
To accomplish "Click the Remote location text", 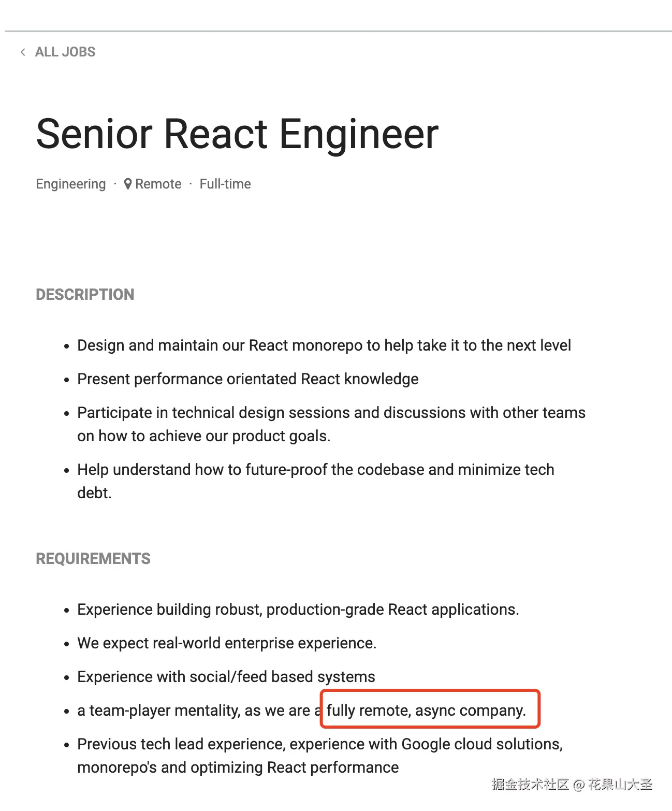I will click(158, 184).
